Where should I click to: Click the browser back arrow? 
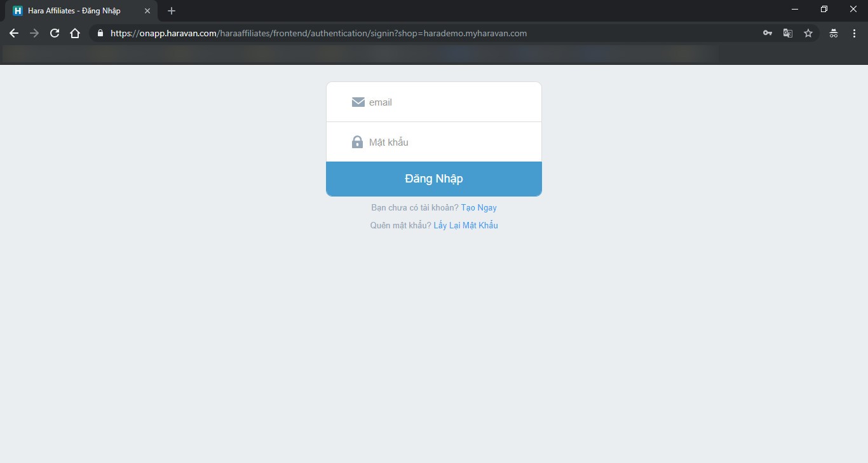coord(14,33)
